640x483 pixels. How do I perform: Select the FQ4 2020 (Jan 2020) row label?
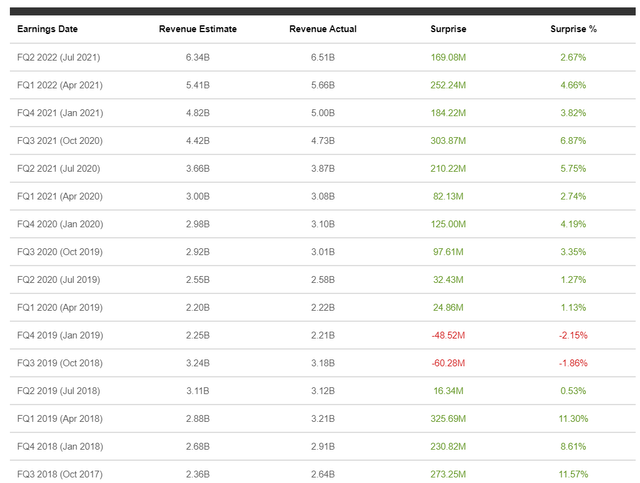coord(60,224)
